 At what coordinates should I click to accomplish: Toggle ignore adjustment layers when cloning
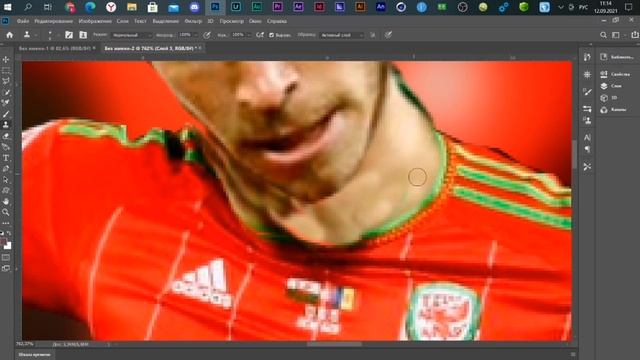point(373,35)
